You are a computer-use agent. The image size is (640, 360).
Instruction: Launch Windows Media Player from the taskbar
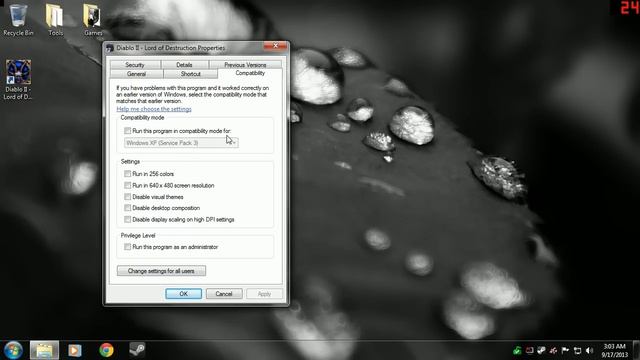coord(75,350)
